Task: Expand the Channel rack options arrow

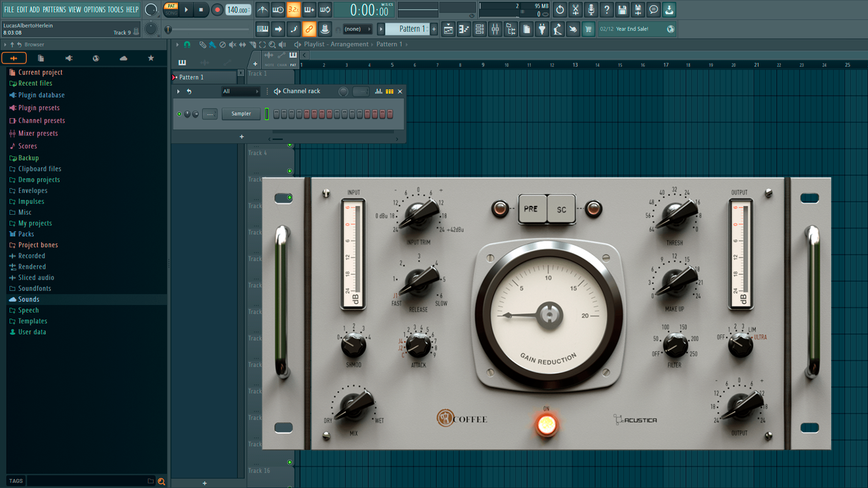Action: [179, 91]
